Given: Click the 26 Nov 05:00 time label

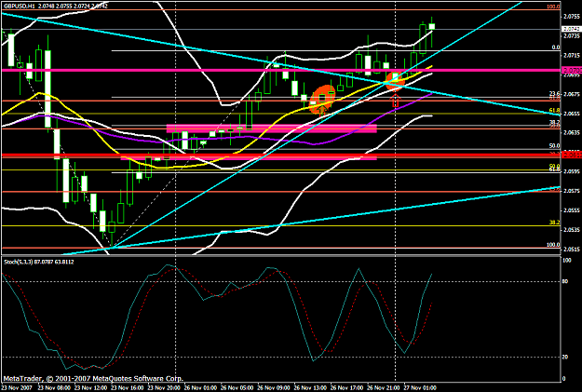Looking at the screenshot, I should pyautogui.click(x=237, y=388).
